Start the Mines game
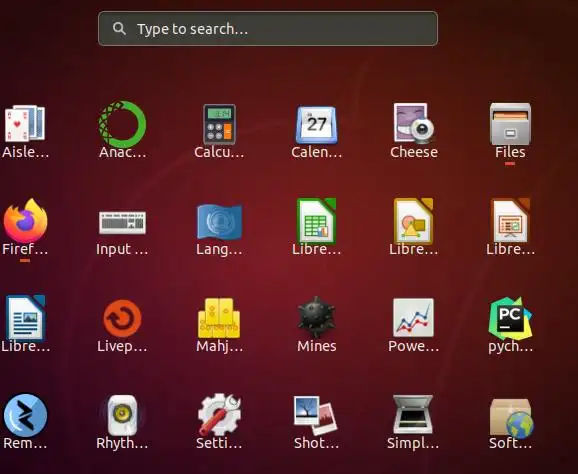 point(317,317)
